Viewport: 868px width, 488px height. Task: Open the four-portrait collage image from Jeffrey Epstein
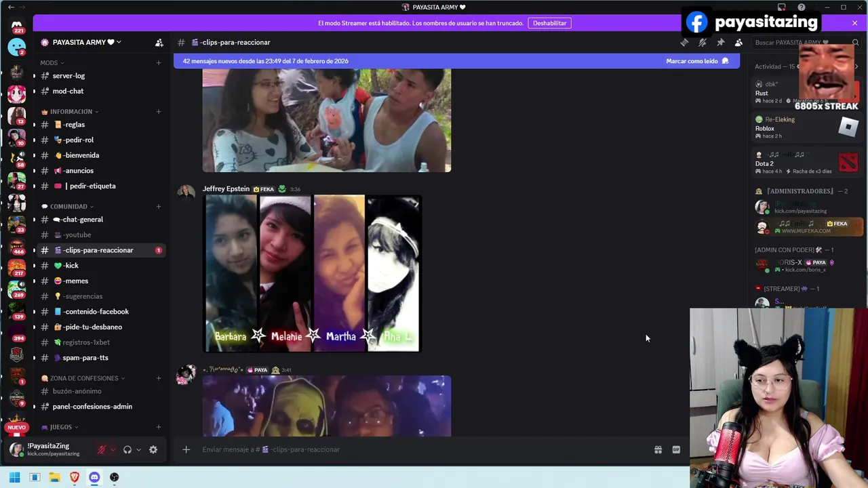click(313, 274)
